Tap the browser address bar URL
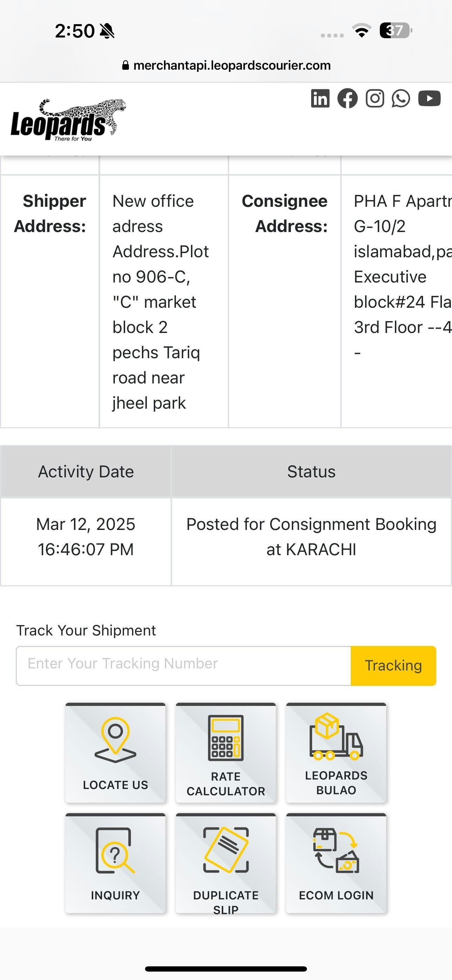This screenshot has width=452, height=980. click(231, 66)
